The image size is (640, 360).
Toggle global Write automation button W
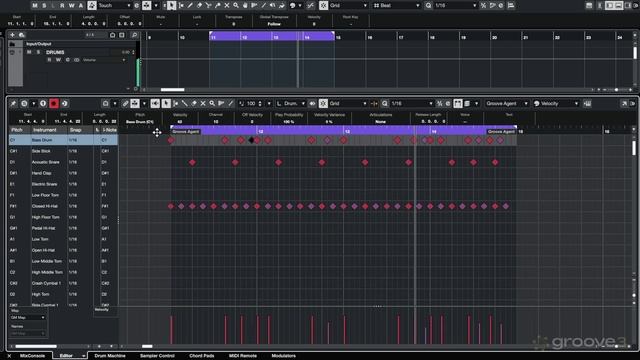71,5
